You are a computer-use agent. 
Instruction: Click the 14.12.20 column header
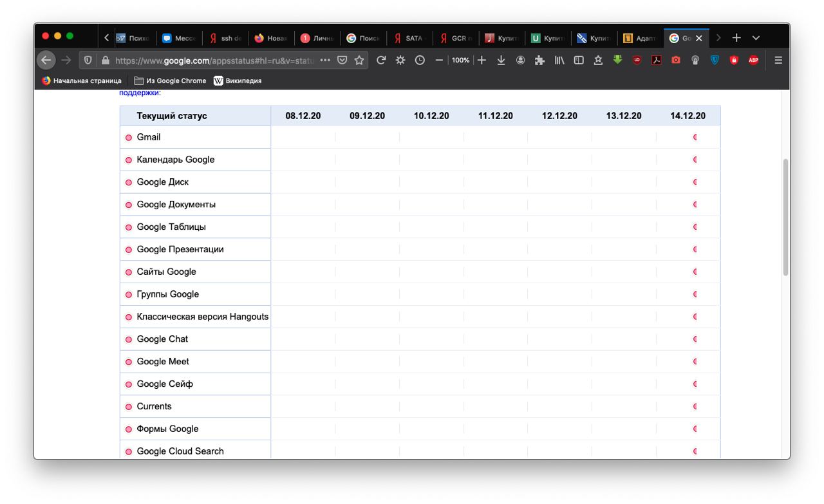pos(688,117)
